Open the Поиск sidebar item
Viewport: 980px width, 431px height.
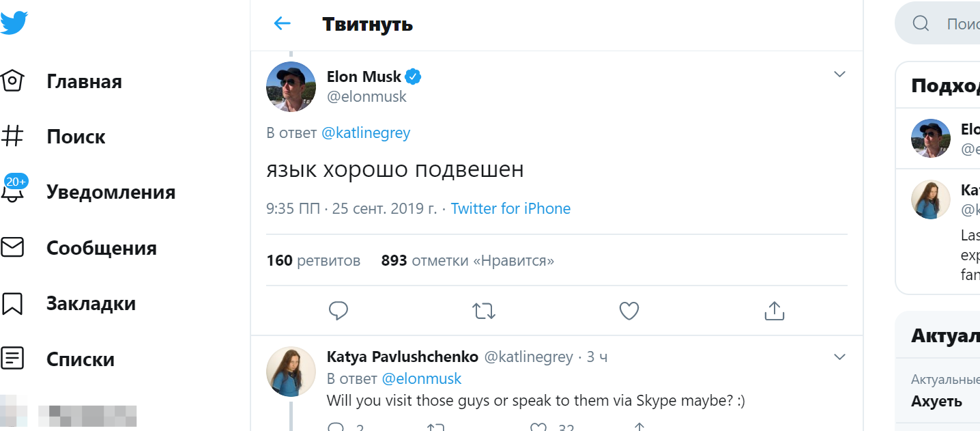point(76,137)
